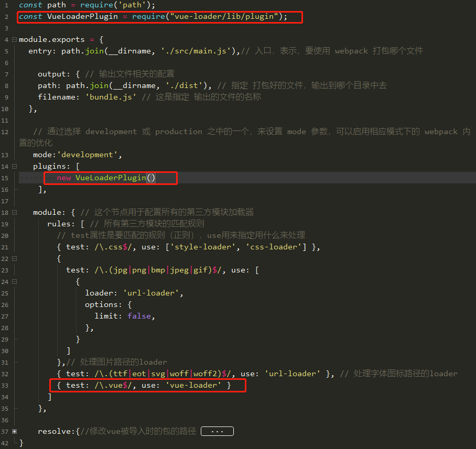Collapse the url-loader object fold at line 24
This screenshot has width=476, height=449.
click(14, 281)
